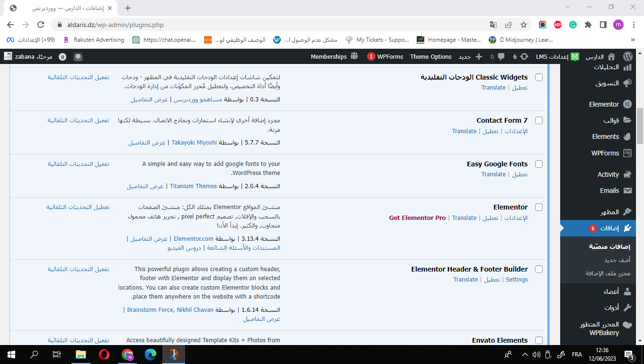Click the Get Elementor Pro link
The height and width of the screenshot is (364, 644).
click(417, 218)
